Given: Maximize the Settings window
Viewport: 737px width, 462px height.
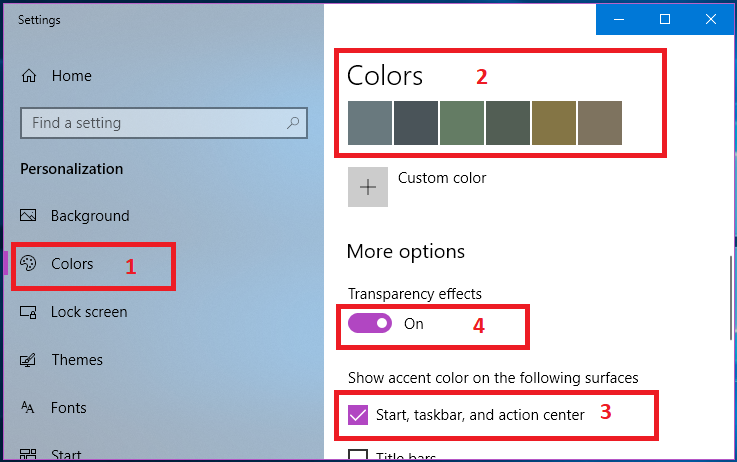Looking at the screenshot, I should click(665, 19).
